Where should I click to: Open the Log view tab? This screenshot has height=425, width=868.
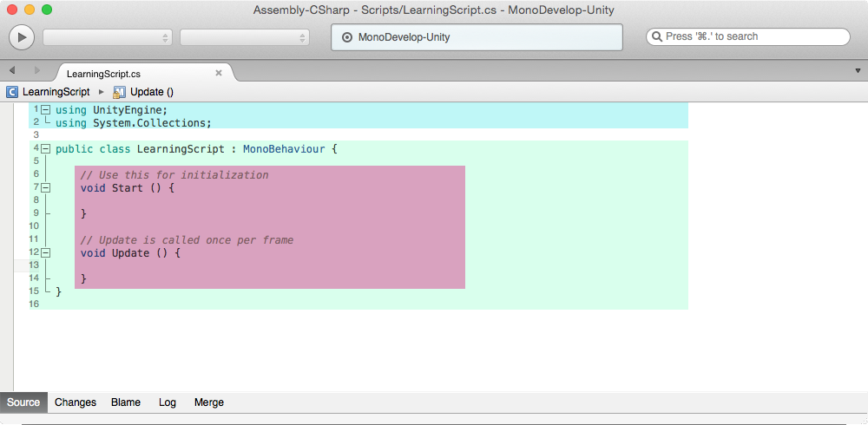[x=168, y=402]
